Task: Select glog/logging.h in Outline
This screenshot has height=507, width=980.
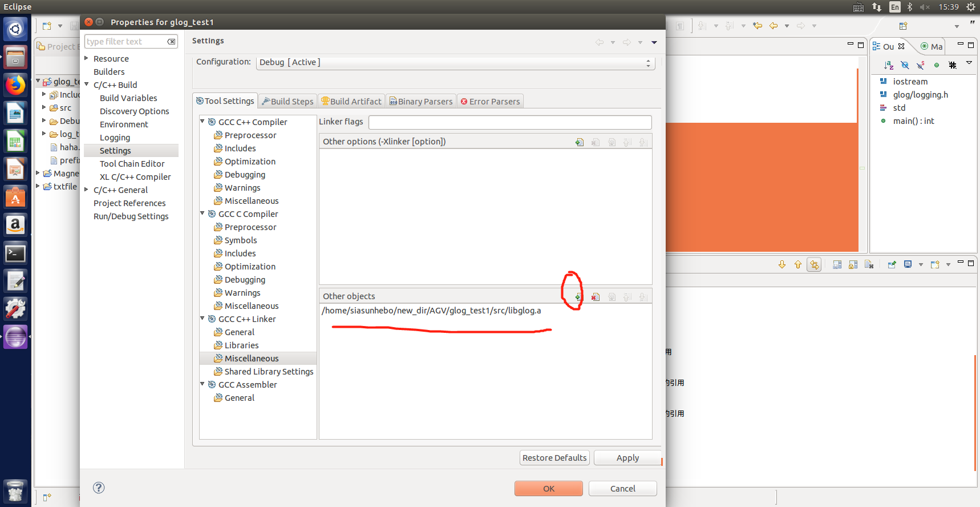Action: coord(921,94)
